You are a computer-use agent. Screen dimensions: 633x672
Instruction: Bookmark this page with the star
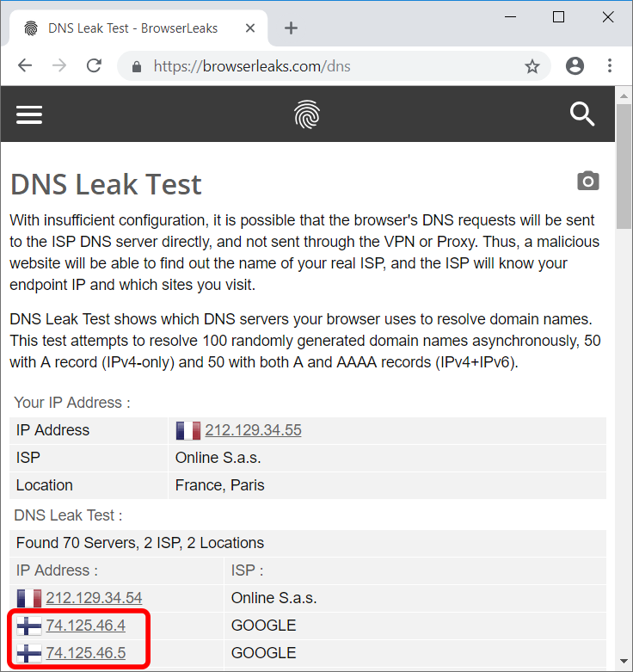(532, 66)
